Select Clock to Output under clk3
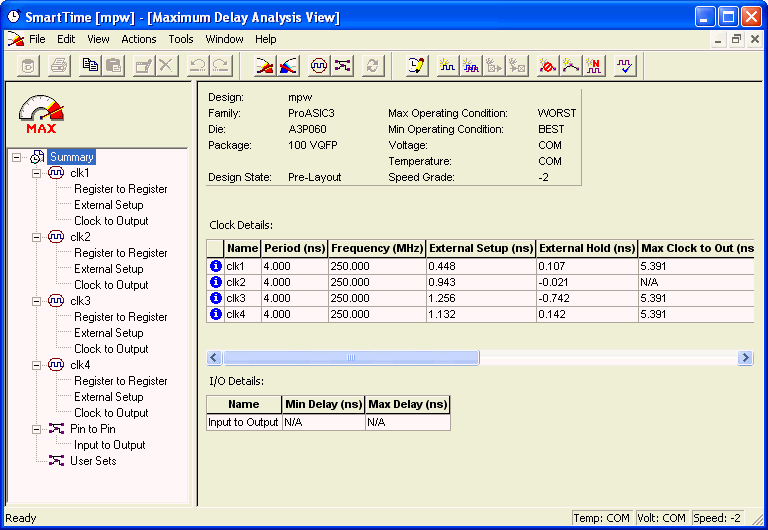The height and width of the screenshot is (530, 768). (111, 349)
